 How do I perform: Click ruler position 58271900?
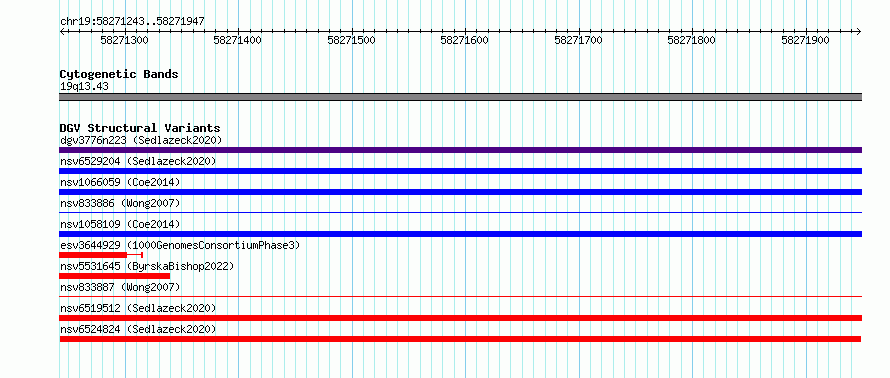pos(805,40)
